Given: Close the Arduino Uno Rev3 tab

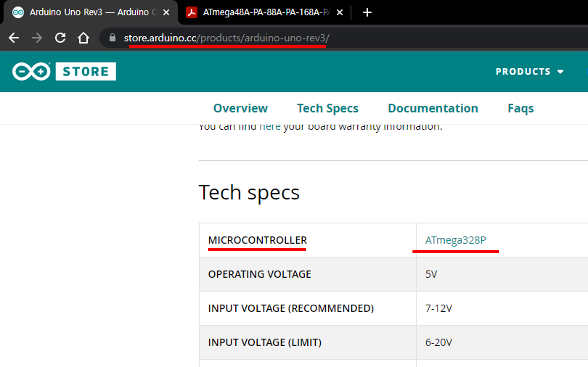Looking at the screenshot, I should (166, 12).
